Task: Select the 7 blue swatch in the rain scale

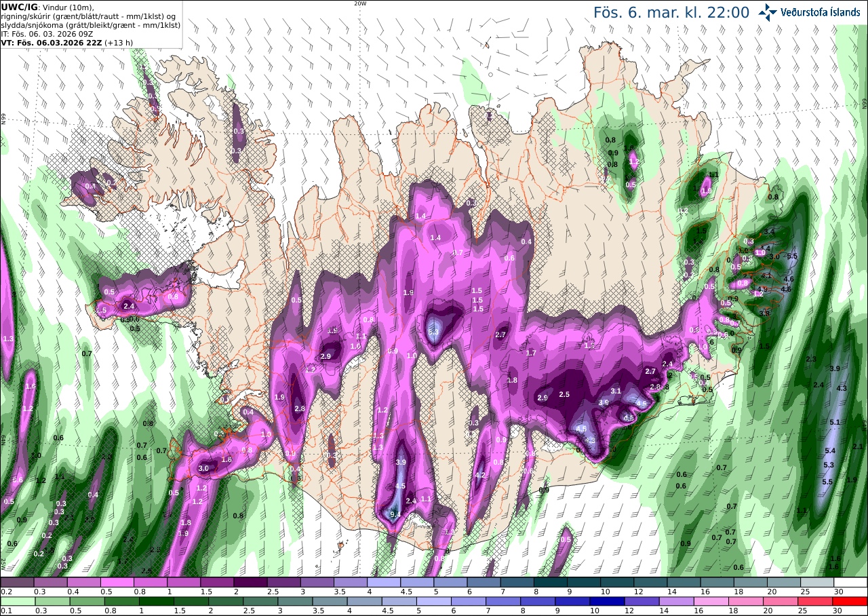Action: pyautogui.click(x=503, y=601)
